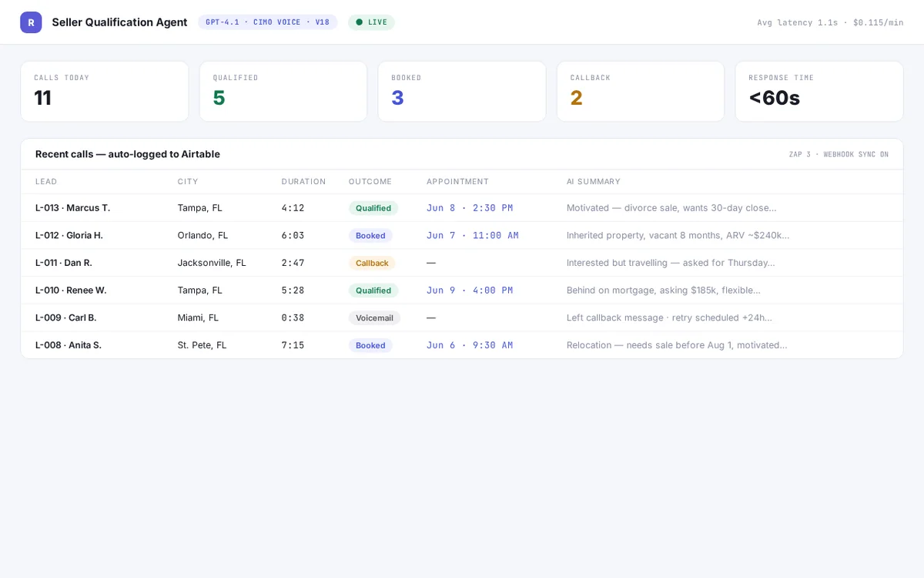
Task: Read the relocation summary for Anita S.
Action: 677,345
